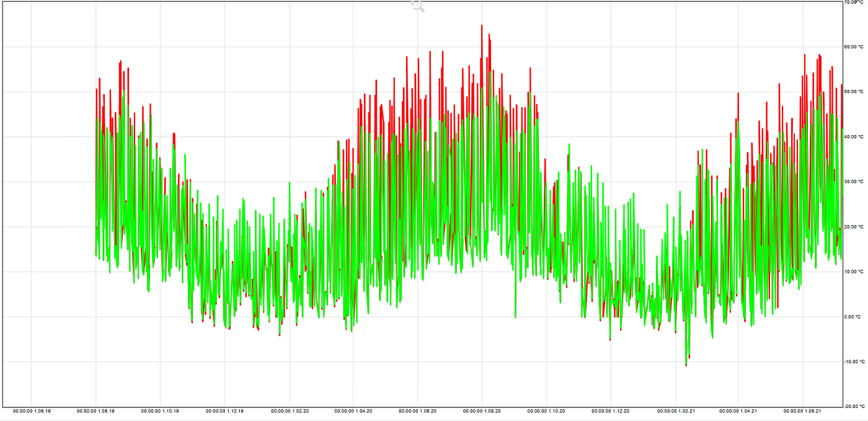Click the 00:00:00 1.02.21 date label
The height and width of the screenshot is (421, 868).
676,411
